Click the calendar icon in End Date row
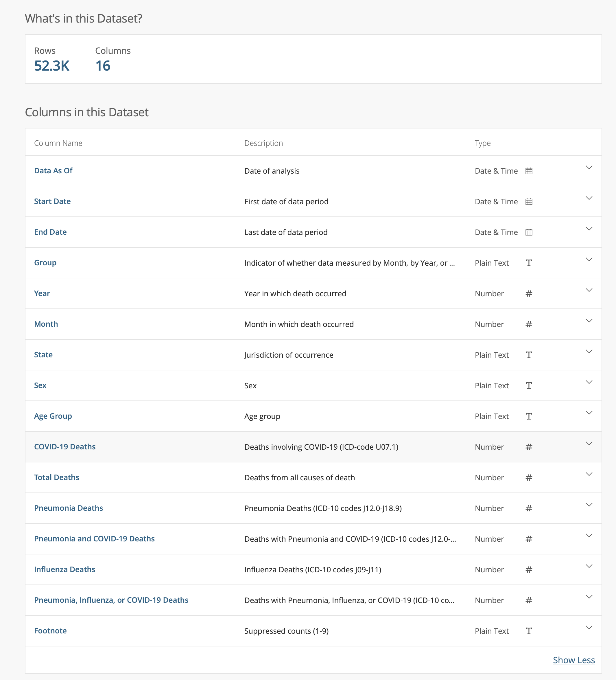The image size is (616, 680). tap(529, 232)
